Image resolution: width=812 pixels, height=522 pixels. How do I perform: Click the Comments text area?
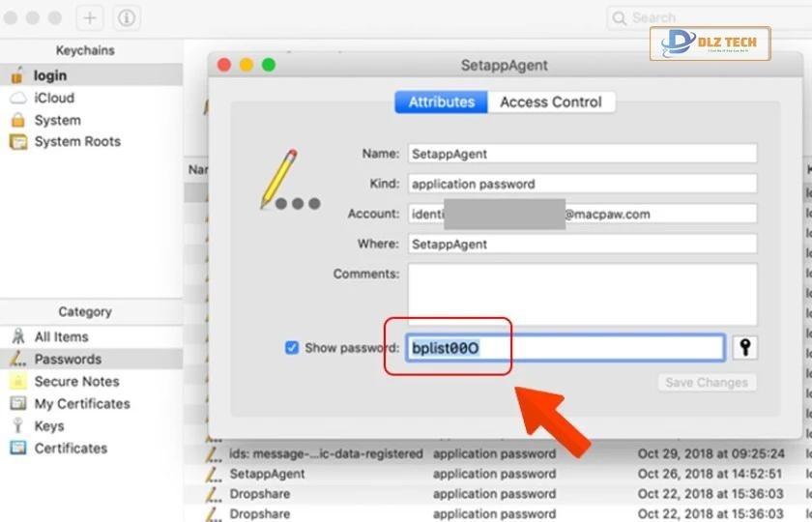point(581,294)
